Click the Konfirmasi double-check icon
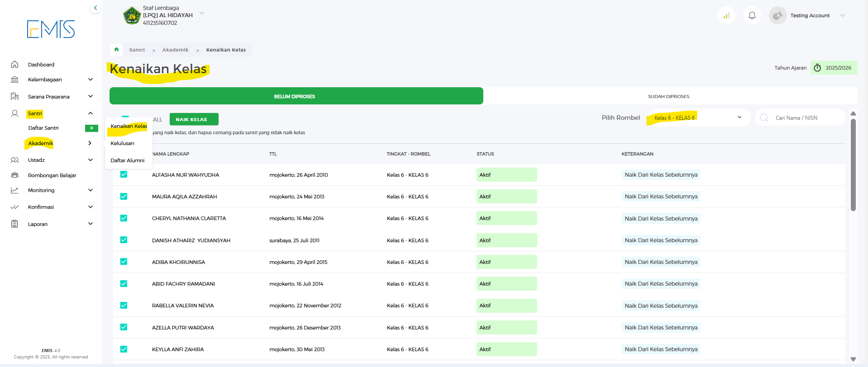The height and width of the screenshot is (367, 868). (x=14, y=207)
